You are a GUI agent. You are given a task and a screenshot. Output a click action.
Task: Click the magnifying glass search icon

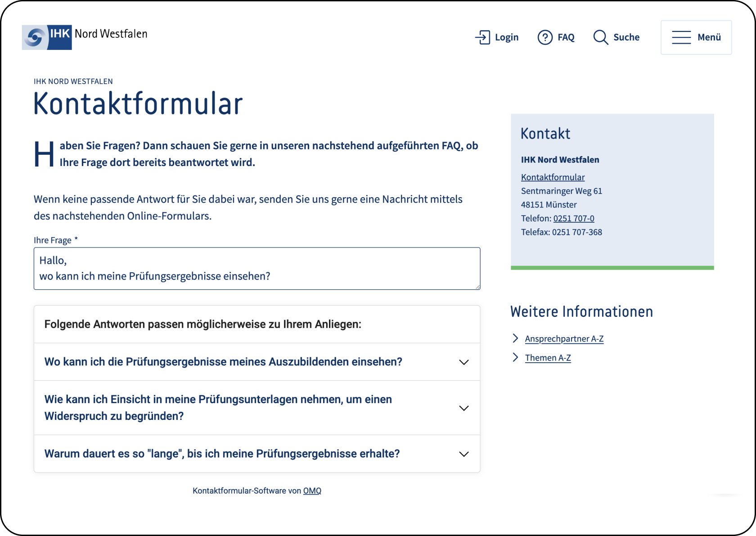[600, 37]
